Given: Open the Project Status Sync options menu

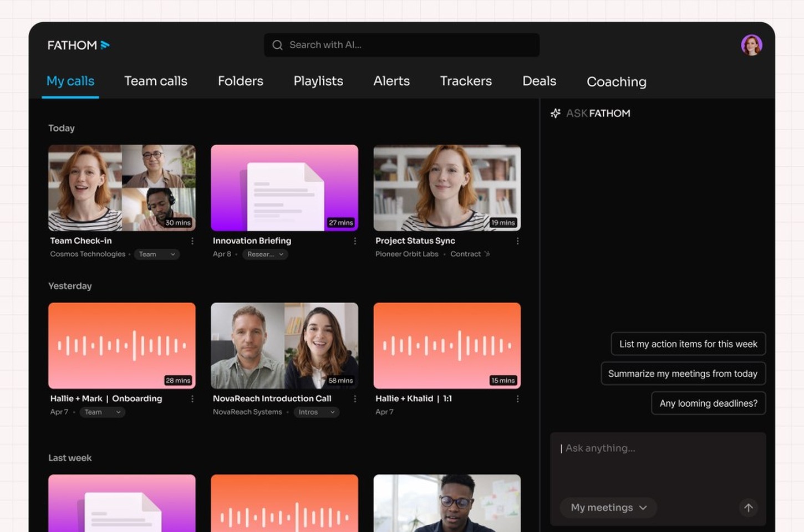Looking at the screenshot, I should pos(517,241).
